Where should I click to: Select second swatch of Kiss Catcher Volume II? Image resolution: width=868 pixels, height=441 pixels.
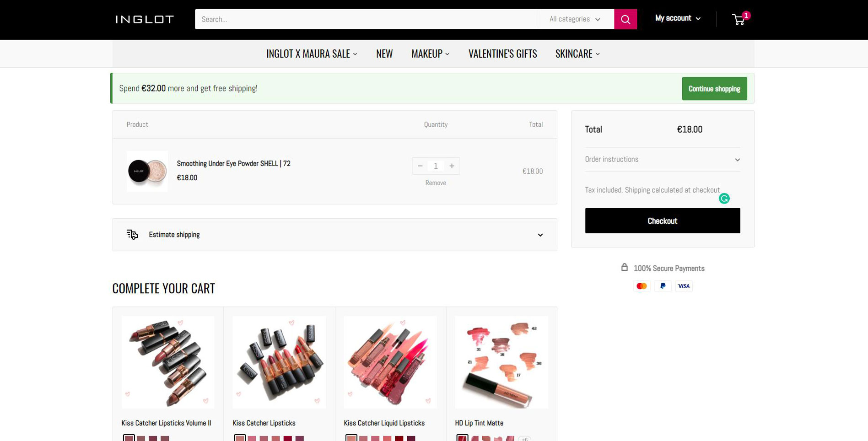click(x=141, y=439)
